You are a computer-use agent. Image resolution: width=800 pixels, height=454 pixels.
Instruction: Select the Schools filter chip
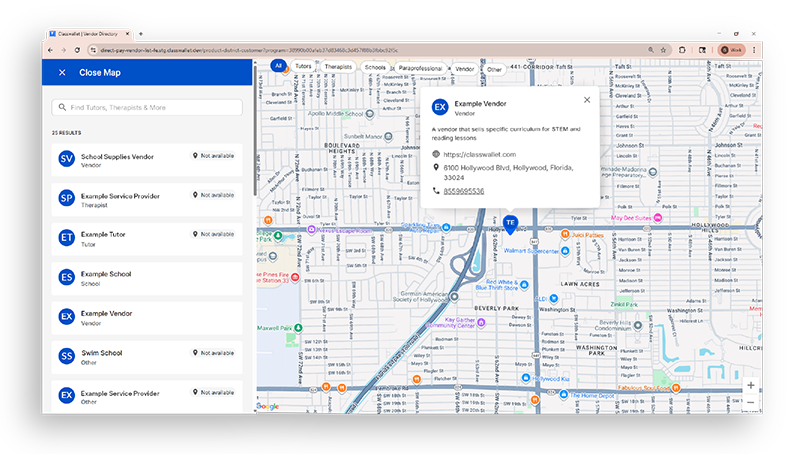(x=375, y=67)
